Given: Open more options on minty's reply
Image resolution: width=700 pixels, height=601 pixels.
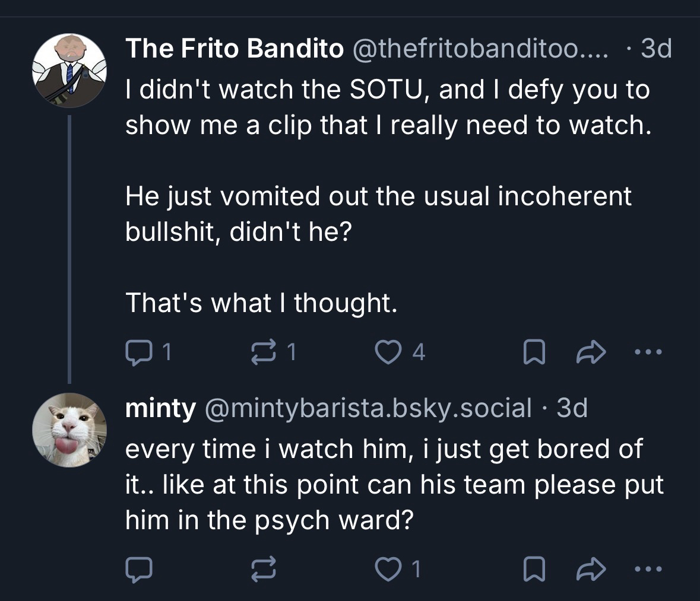Looking at the screenshot, I should (647, 569).
